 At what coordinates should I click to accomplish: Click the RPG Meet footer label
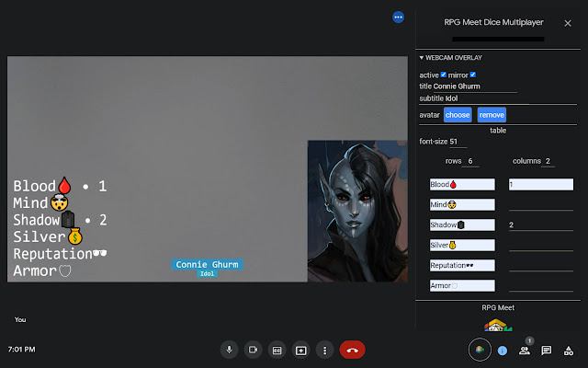(498, 307)
